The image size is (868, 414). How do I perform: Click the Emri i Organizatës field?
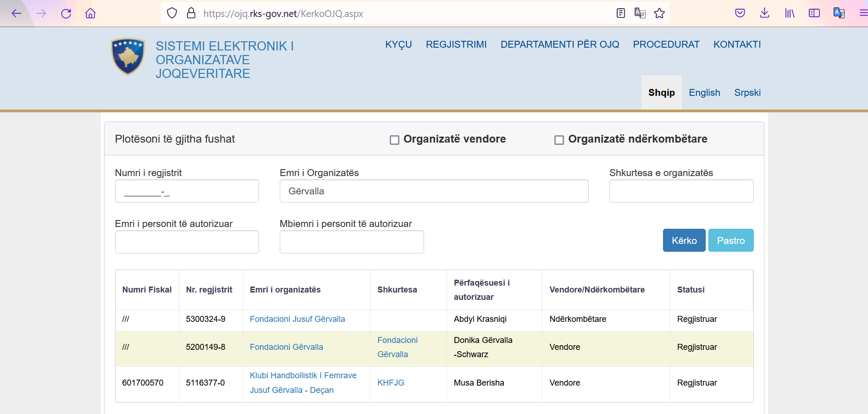[x=434, y=191]
